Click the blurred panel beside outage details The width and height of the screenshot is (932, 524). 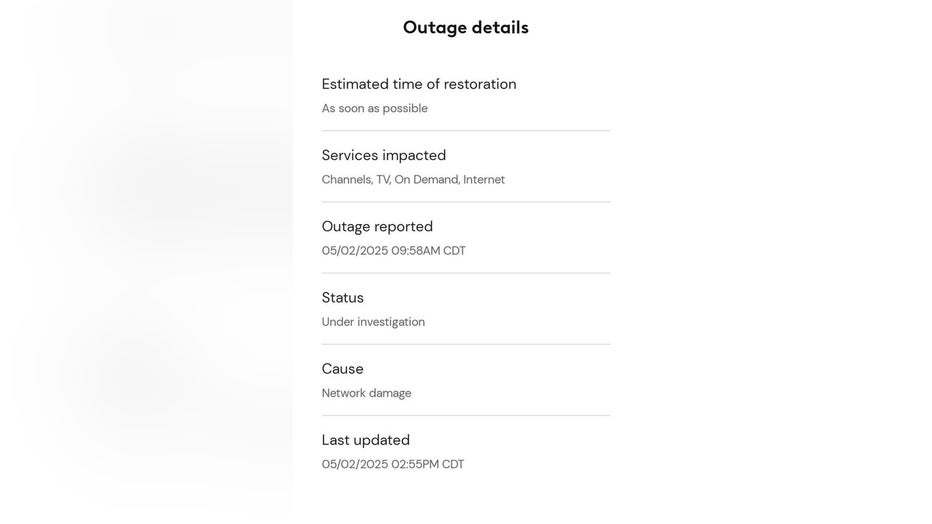pyautogui.click(x=146, y=262)
